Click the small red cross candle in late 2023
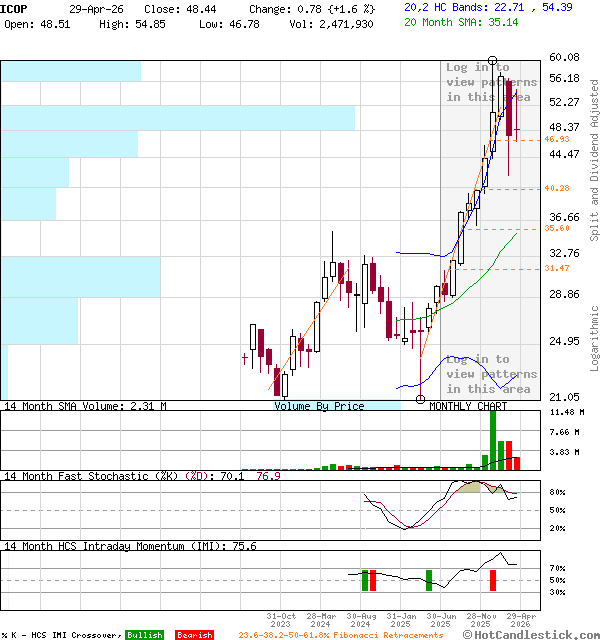Screen dimensions: 600x640 [x=244, y=357]
